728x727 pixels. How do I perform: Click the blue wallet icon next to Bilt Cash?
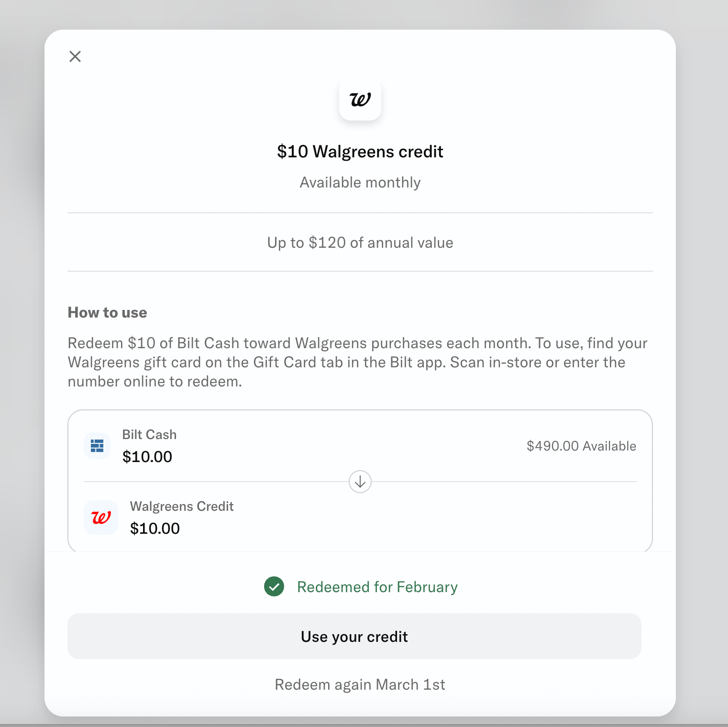click(x=97, y=445)
